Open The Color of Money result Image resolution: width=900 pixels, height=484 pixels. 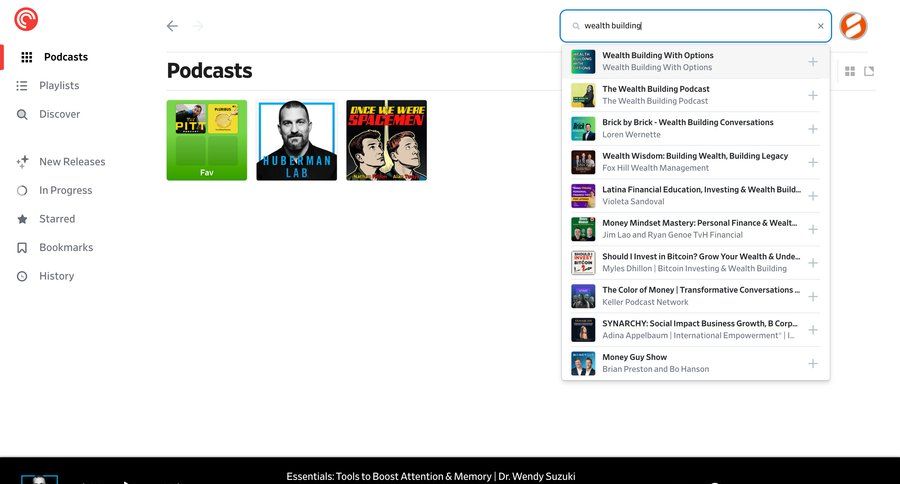(x=696, y=296)
